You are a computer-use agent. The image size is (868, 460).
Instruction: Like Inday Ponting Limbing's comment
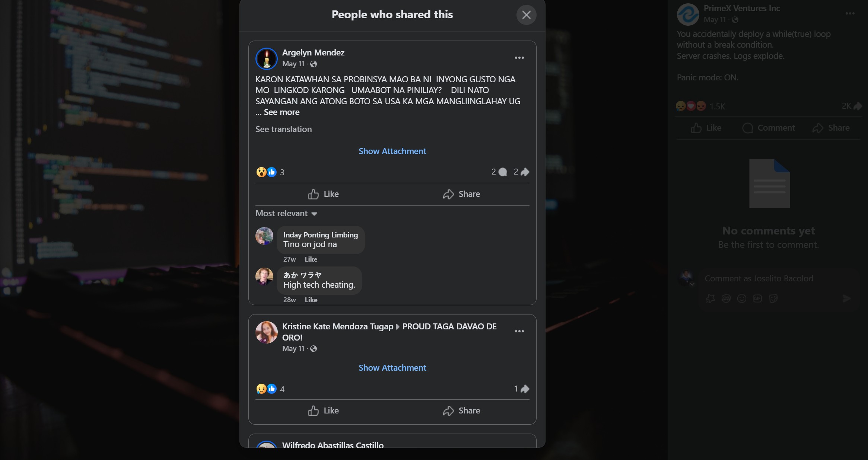pos(311,259)
